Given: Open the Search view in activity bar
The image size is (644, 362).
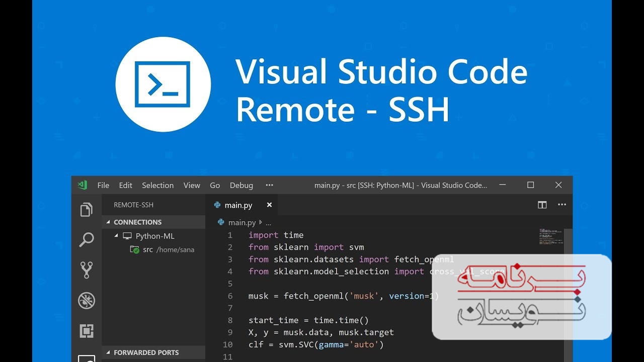Looking at the screenshot, I should point(87,240).
